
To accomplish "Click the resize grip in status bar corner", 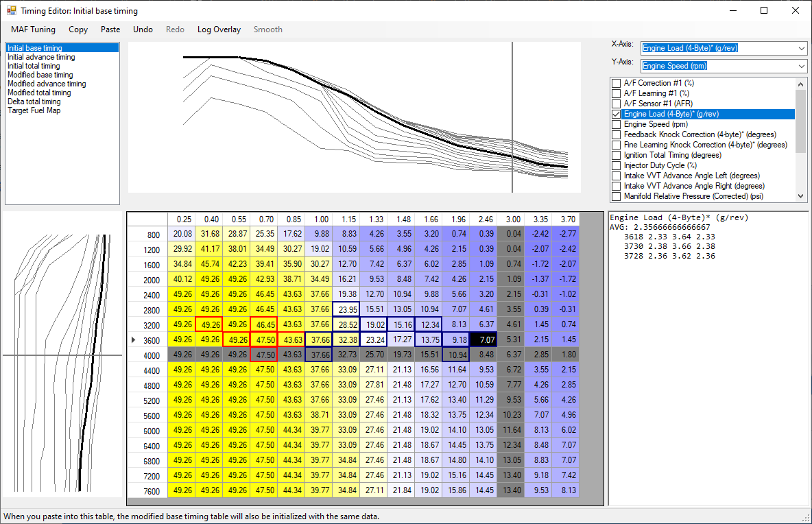I will [806, 517].
